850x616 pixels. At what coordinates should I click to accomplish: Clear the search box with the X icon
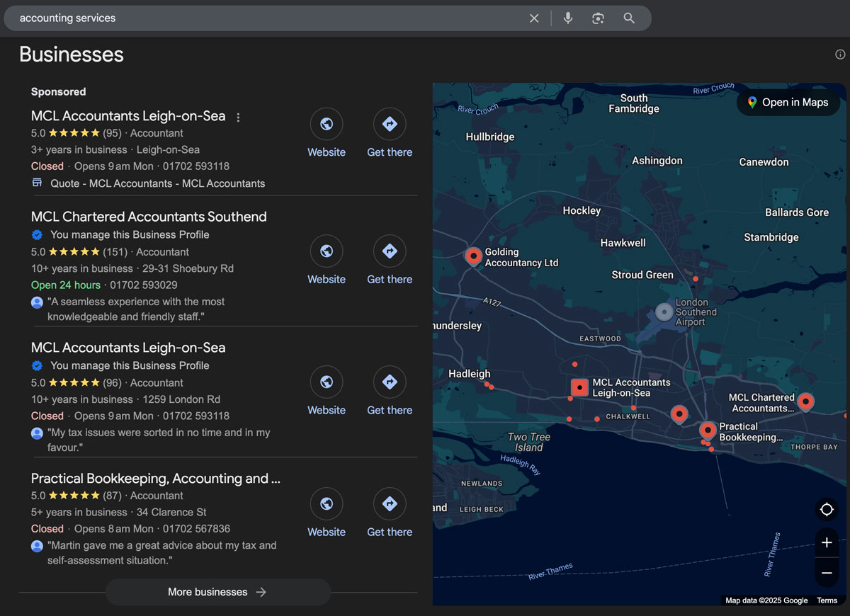[x=534, y=18]
